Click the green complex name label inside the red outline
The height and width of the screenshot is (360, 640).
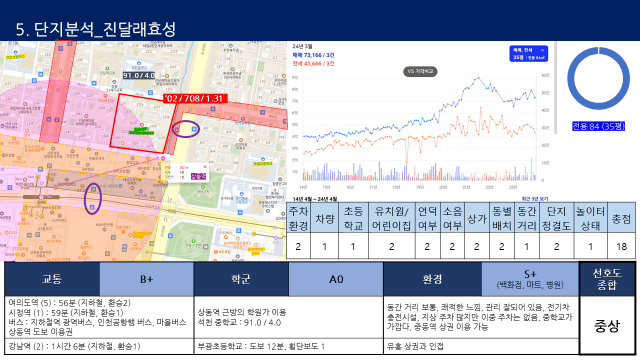141,131
